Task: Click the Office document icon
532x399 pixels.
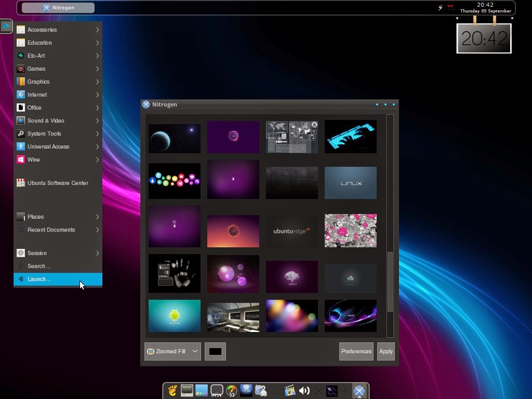Action: point(21,108)
